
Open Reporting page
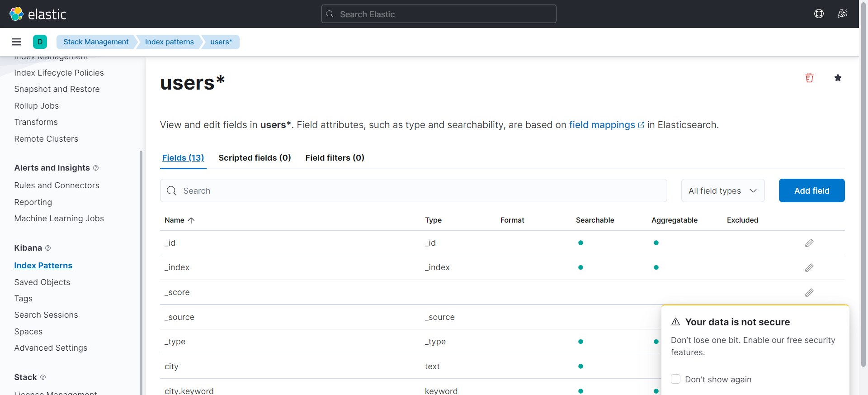[x=33, y=202]
